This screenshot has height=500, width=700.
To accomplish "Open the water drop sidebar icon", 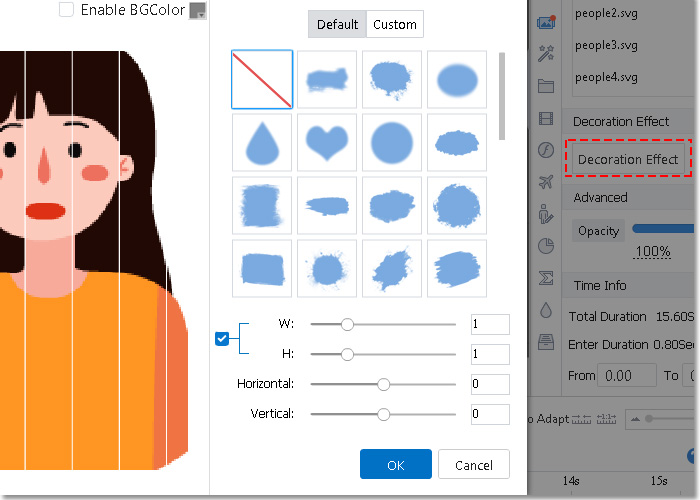I will pos(546,310).
